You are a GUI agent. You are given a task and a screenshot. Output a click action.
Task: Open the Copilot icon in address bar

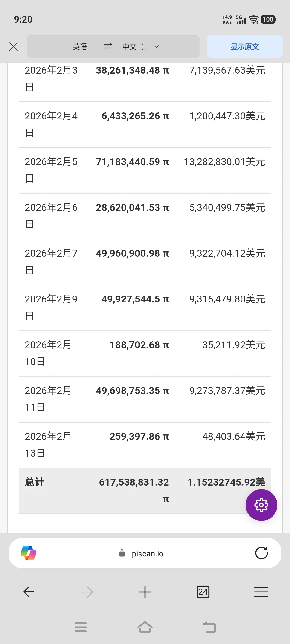[x=29, y=553]
